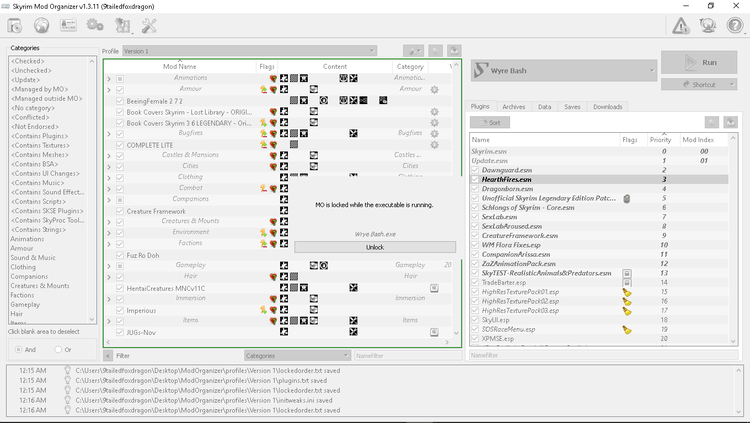The height and width of the screenshot is (423, 750).
Task: Click the Unlock button
Action: pos(375,247)
